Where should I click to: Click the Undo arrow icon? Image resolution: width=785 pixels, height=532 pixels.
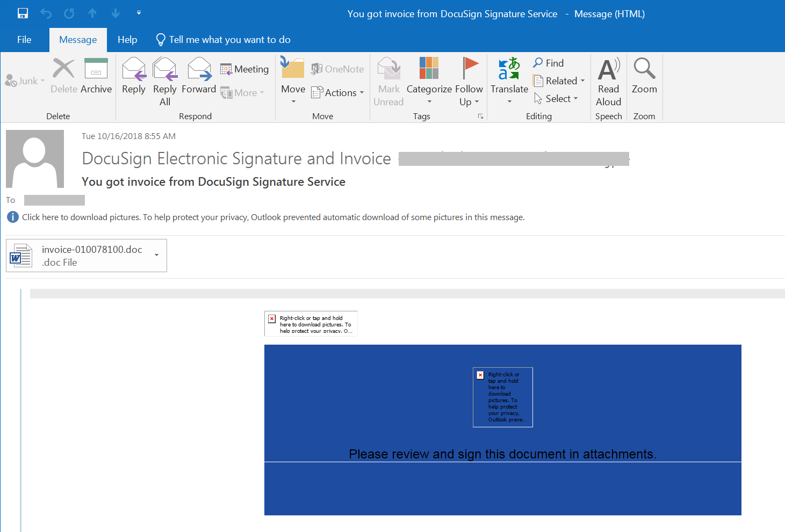[x=46, y=13]
